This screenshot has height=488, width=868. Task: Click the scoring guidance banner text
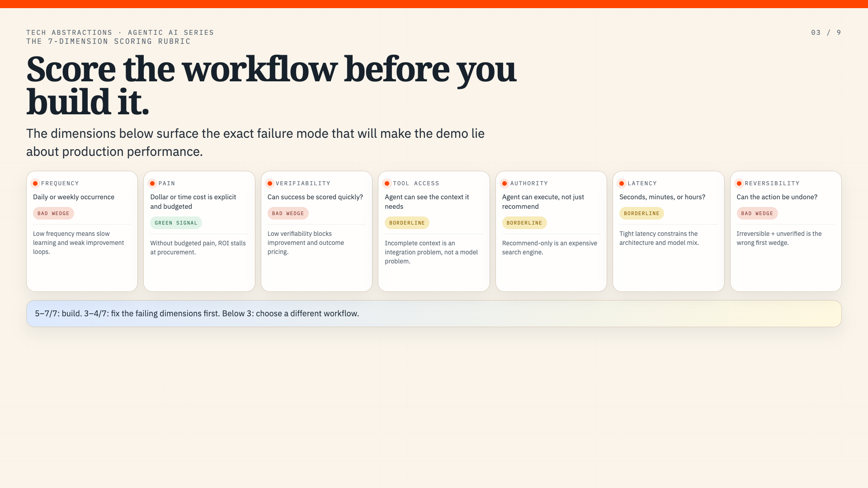point(197,314)
